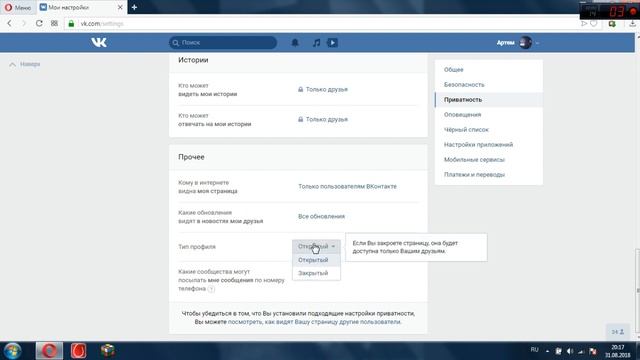Click the green padlock security icon

(71, 24)
